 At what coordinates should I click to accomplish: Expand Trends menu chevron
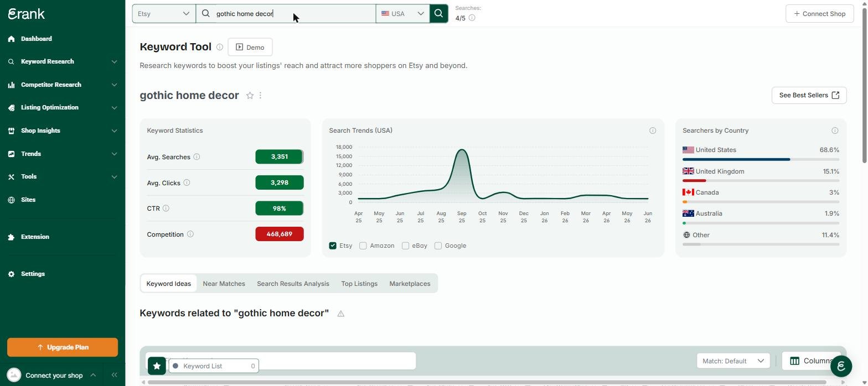[114, 154]
